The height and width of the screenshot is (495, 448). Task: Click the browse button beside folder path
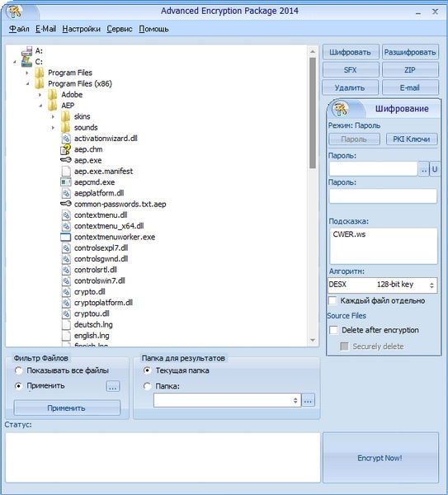[x=308, y=401]
